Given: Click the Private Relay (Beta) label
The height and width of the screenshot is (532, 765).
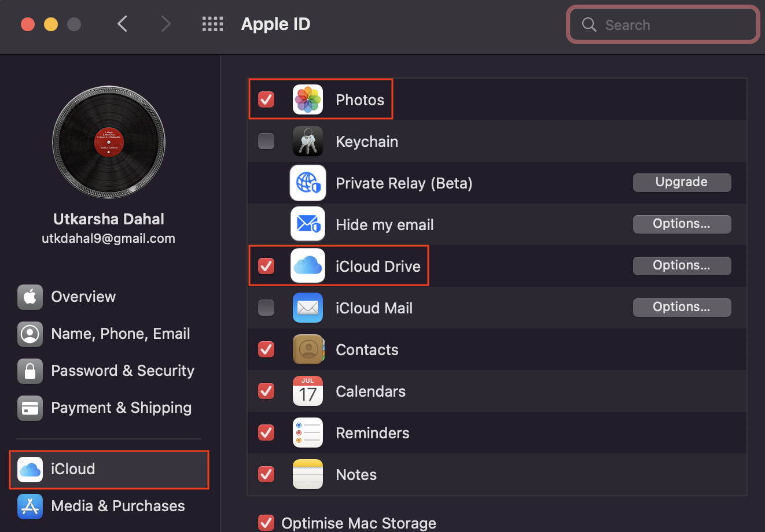Looking at the screenshot, I should point(404,183).
